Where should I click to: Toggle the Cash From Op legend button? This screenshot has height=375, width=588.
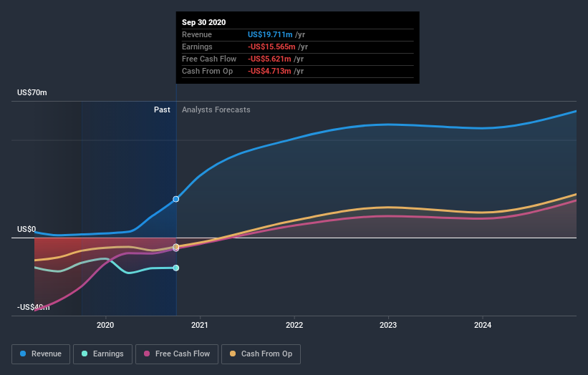point(261,354)
